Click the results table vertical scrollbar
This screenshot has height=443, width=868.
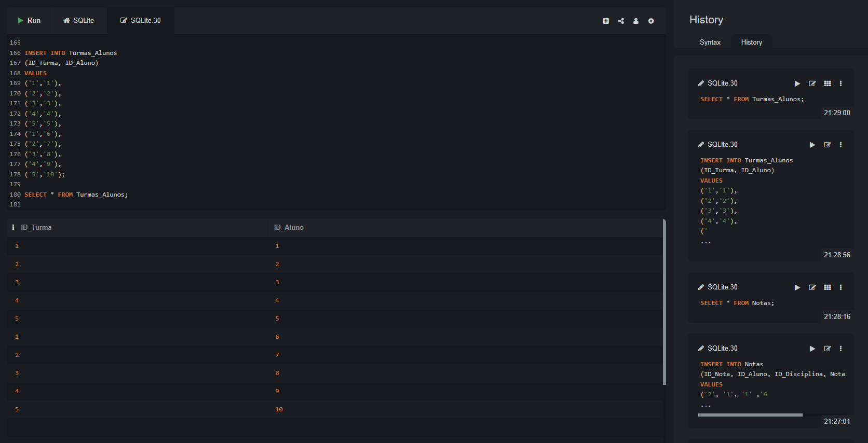[664, 302]
